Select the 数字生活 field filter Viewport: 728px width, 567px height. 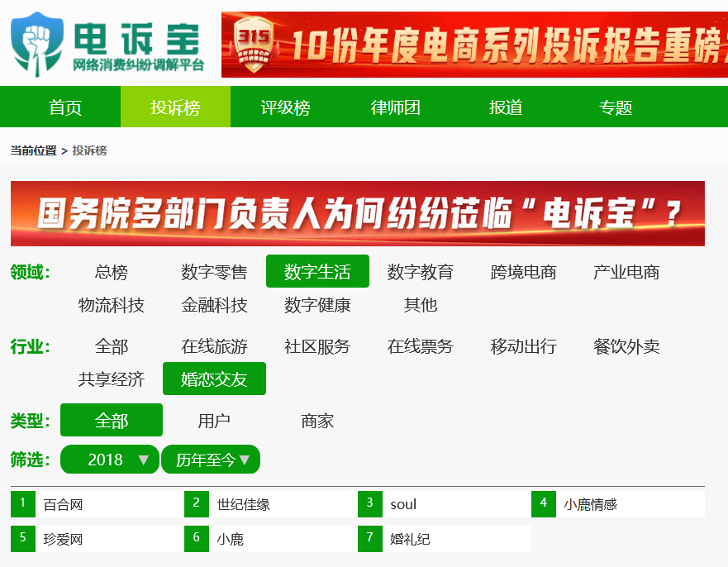point(317,272)
